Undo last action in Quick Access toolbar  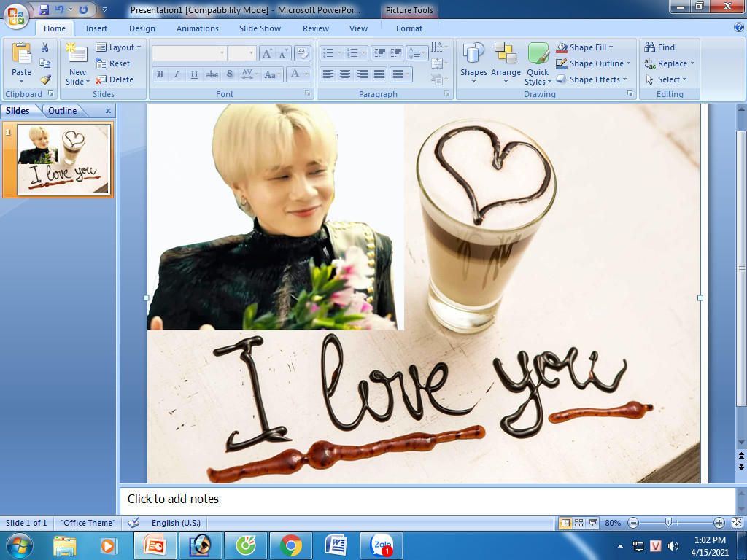click(x=59, y=9)
